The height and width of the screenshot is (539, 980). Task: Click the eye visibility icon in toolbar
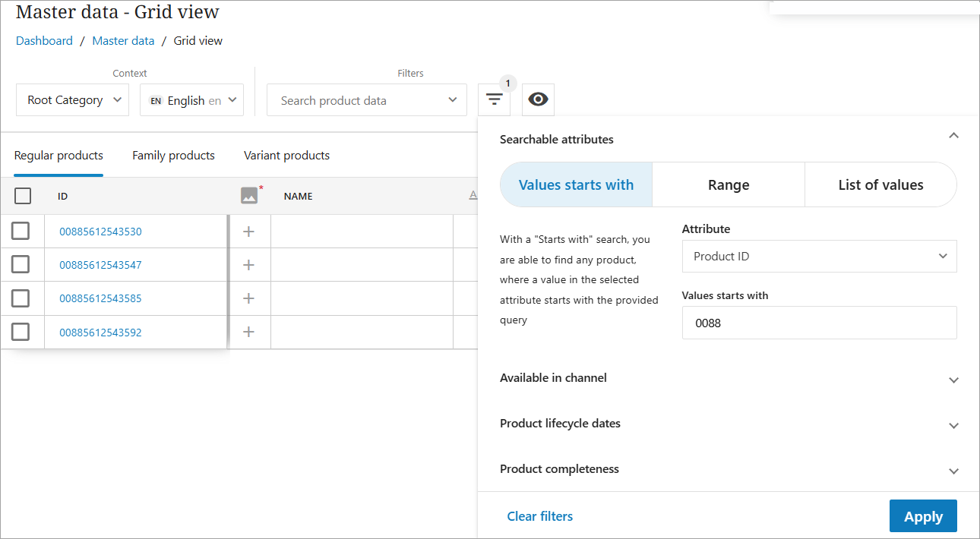point(538,99)
